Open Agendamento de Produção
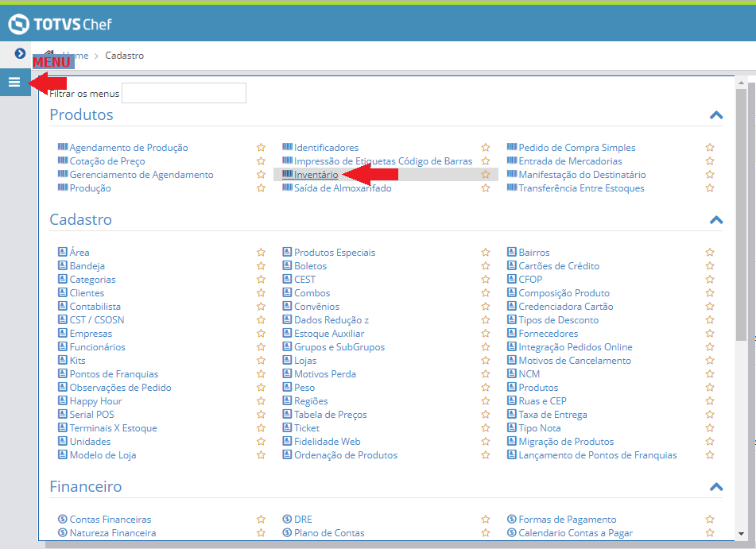Image resolution: width=756 pixels, height=549 pixels. click(129, 148)
